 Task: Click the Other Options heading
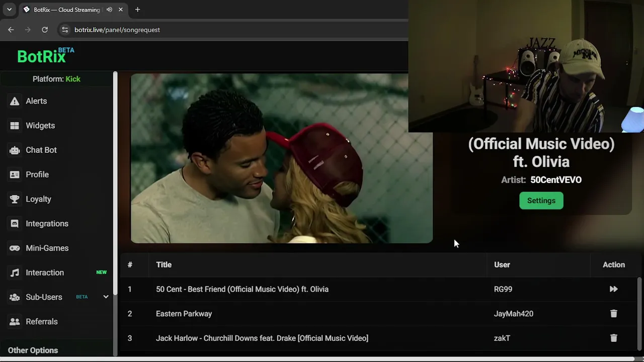click(x=33, y=350)
